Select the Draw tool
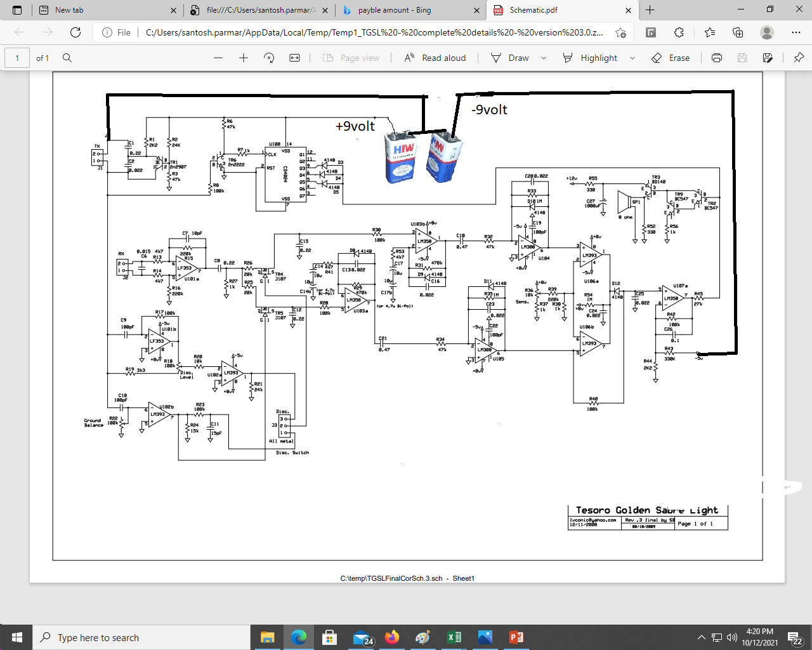812x650 pixels. [510, 58]
